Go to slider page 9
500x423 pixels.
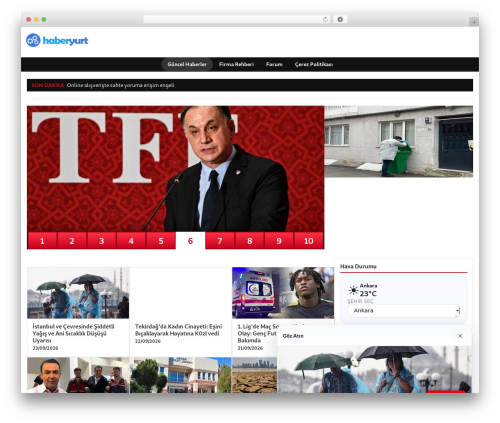[x=279, y=241]
